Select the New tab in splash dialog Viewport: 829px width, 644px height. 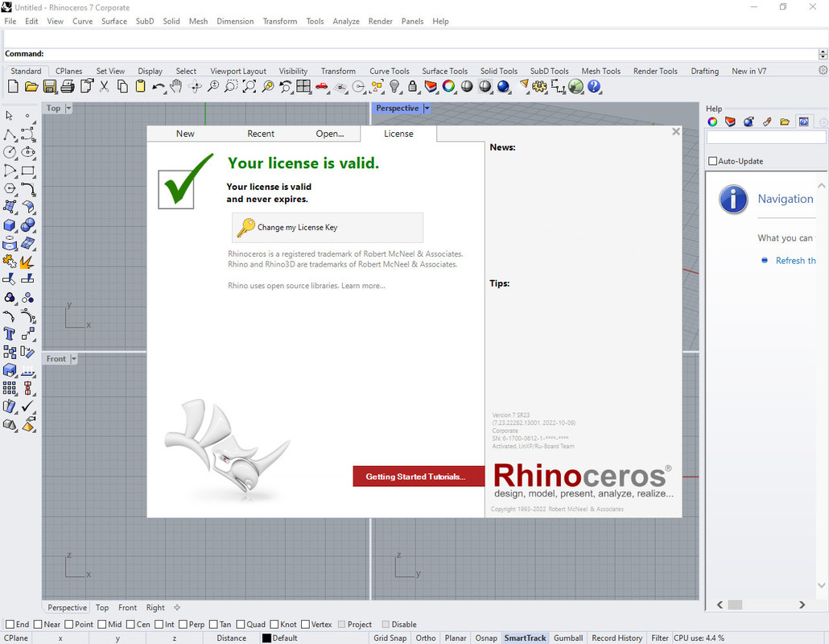coord(185,134)
